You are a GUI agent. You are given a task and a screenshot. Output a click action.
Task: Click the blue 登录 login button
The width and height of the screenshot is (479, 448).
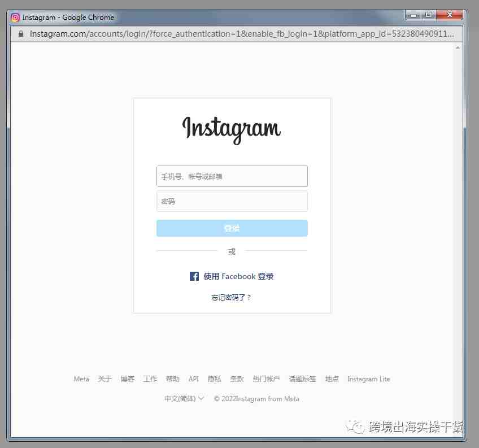pos(232,228)
